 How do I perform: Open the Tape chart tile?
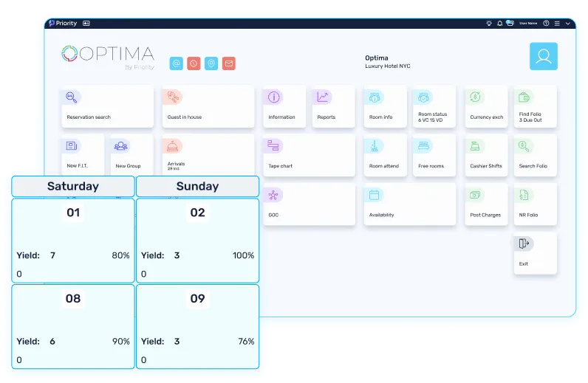309,156
